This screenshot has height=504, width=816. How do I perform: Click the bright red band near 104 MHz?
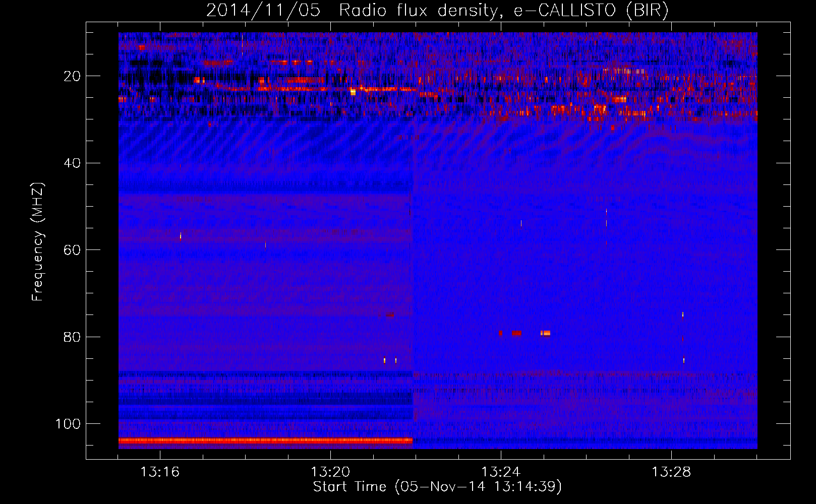pos(265,440)
